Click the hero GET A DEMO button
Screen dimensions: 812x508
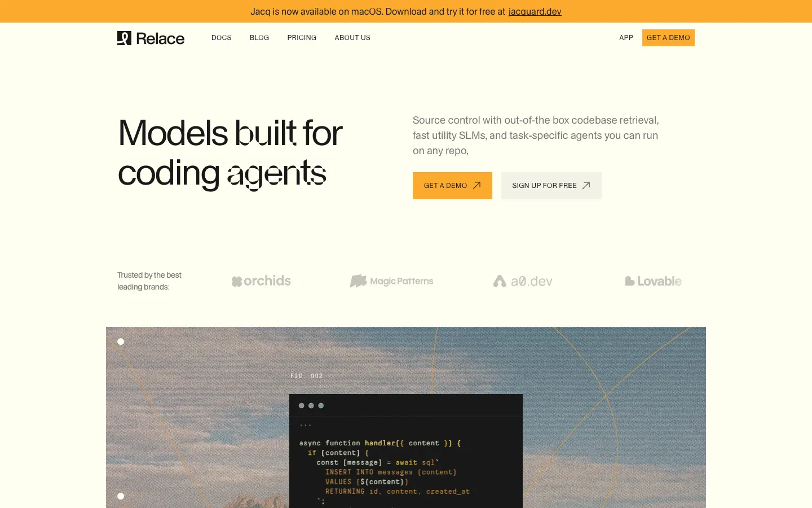click(x=452, y=186)
